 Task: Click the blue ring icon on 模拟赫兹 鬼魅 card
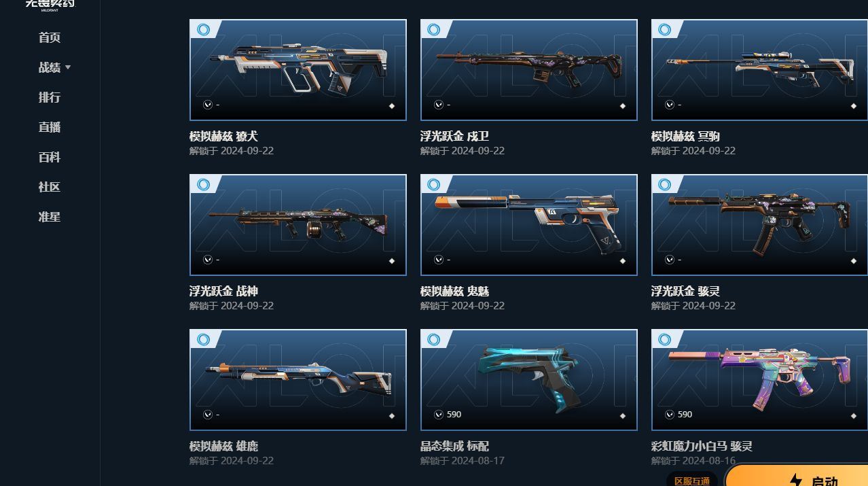coord(434,184)
